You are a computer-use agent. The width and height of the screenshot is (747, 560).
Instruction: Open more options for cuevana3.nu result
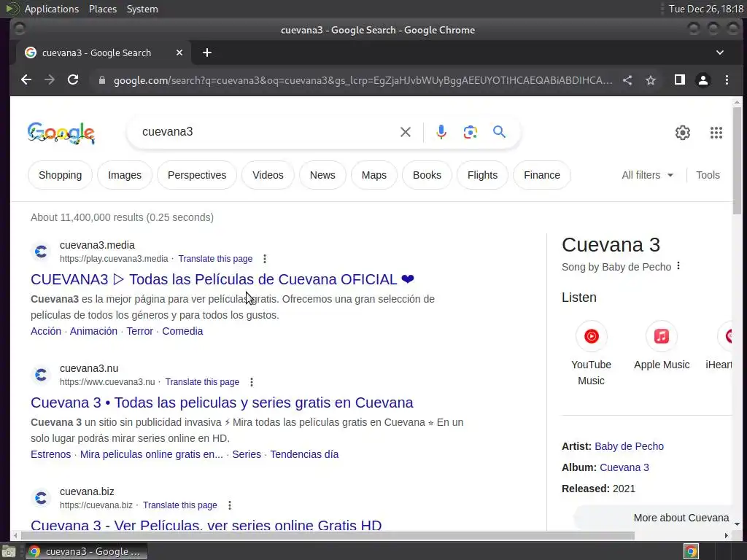click(x=252, y=382)
